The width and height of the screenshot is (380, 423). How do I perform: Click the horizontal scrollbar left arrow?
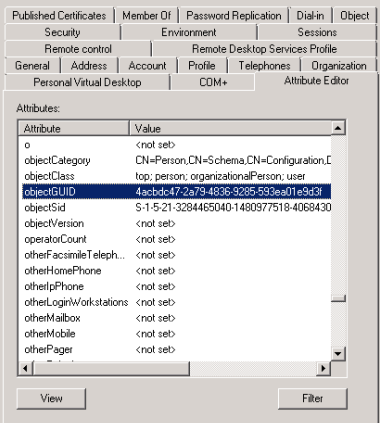pyautogui.click(x=25, y=368)
